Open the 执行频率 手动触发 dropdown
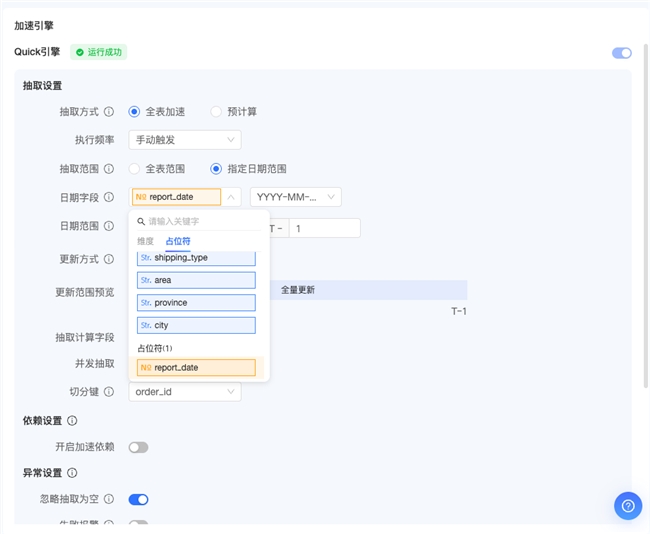The width and height of the screenshot is (650, 534). (185, 140)
